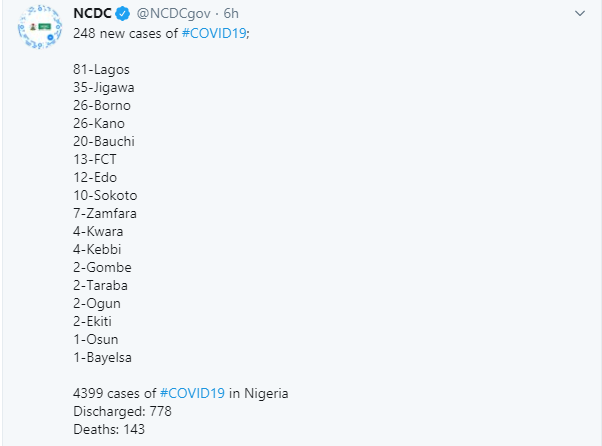Follow #COVID19 hashtag in new cases line

click(214, 33)
